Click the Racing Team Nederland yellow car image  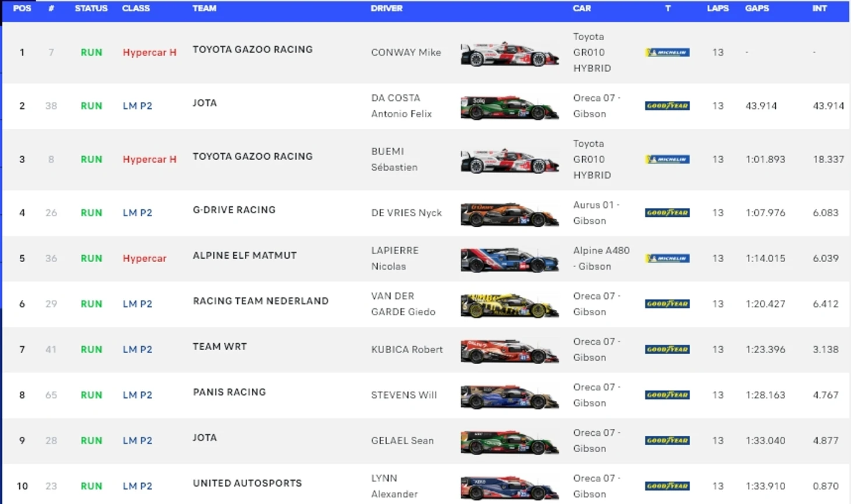(509, 305)
